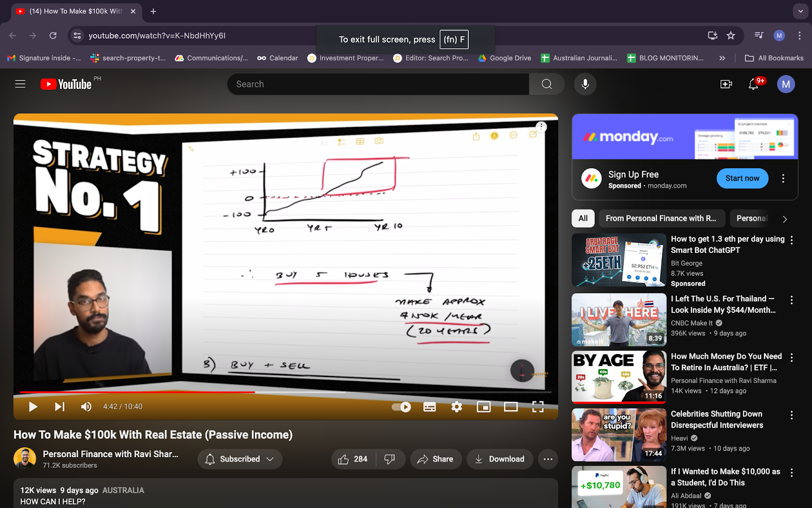Search with voice microphone icon
This screenshot has height=508, width=812.
tap(585, 84)
